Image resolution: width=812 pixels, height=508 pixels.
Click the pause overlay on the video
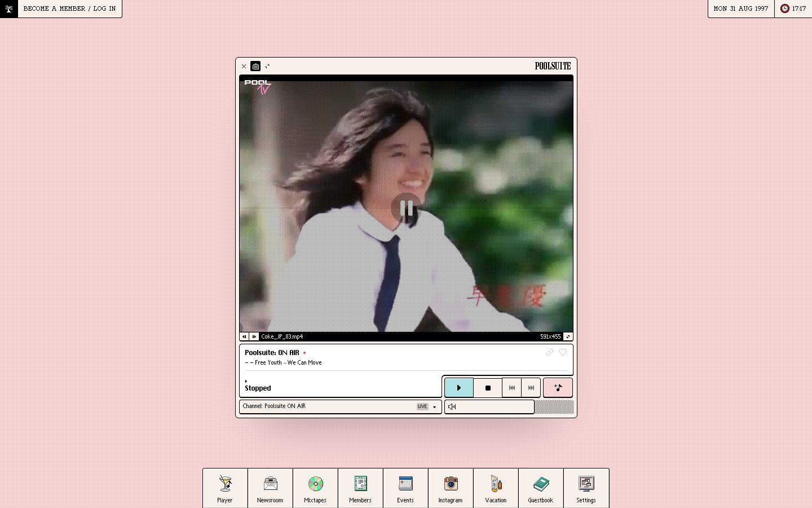406,208
